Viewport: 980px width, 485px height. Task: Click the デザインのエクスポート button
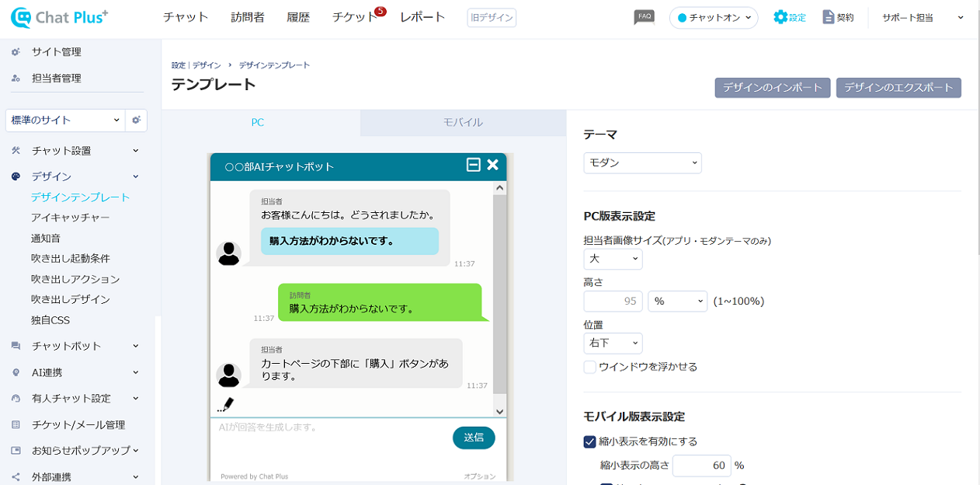[898, 88]
